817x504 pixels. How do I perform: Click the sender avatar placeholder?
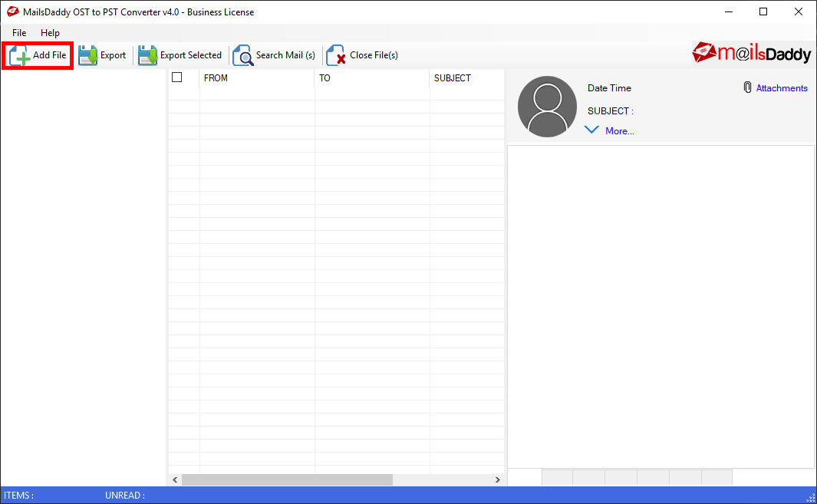[x=548, y=107]
